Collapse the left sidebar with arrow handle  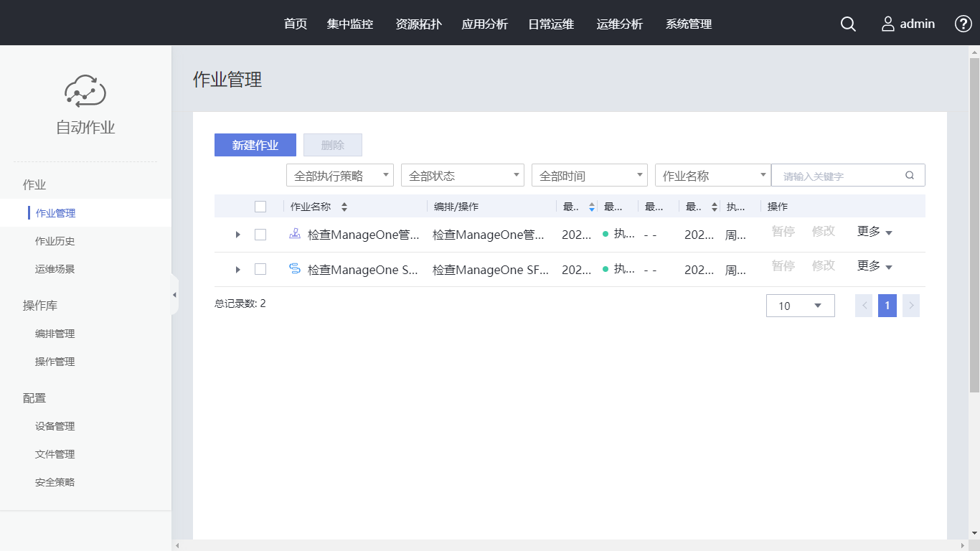click(x=174, y=295)
